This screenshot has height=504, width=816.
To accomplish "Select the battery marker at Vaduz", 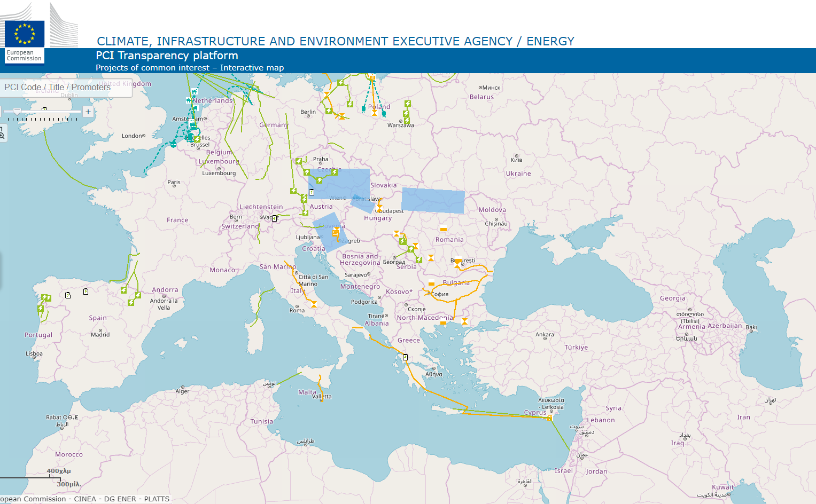I will point(275,218).
